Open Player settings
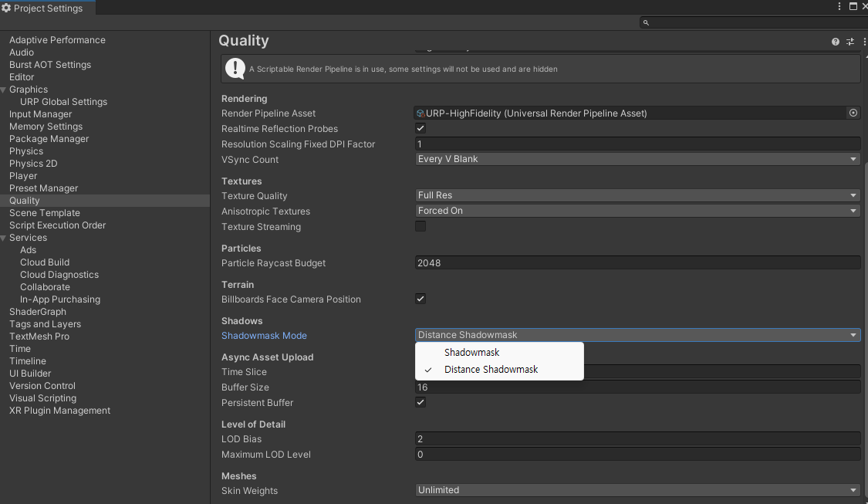This screenshot has height=504, width=868. click(x=23, y=176)
